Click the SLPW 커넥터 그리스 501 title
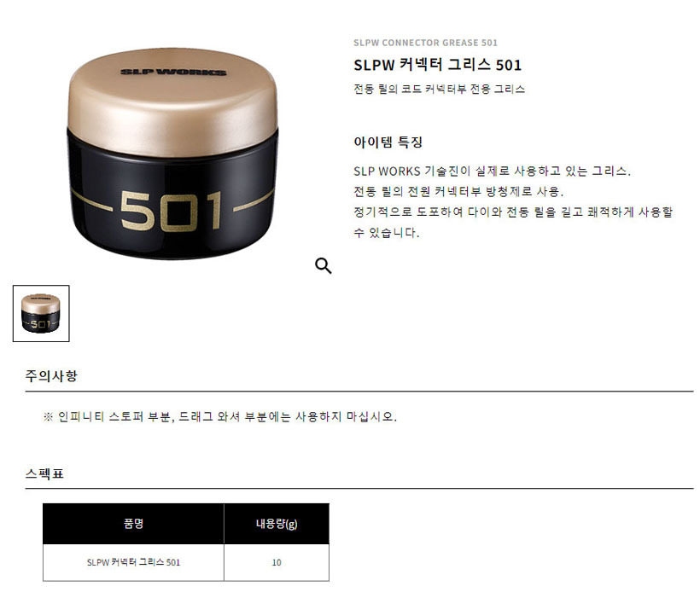This screenshot has height=598, width=700. point(437,65)
